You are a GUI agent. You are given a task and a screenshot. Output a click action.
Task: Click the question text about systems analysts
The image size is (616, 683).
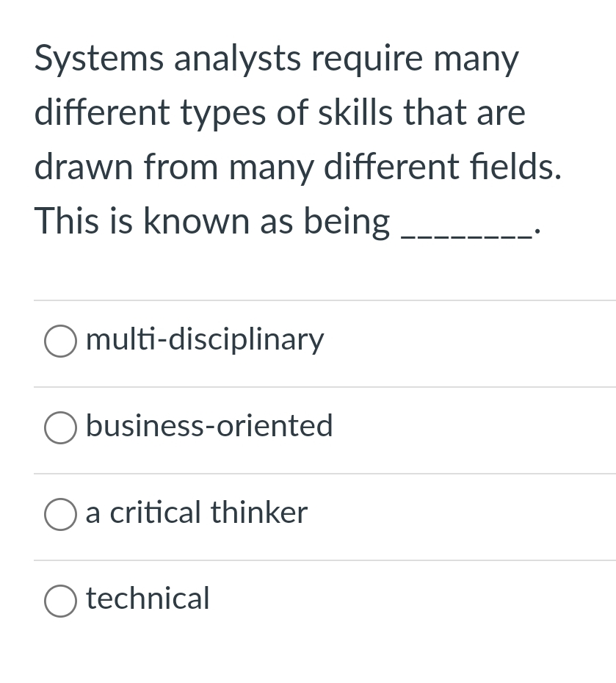click(294, 140)
